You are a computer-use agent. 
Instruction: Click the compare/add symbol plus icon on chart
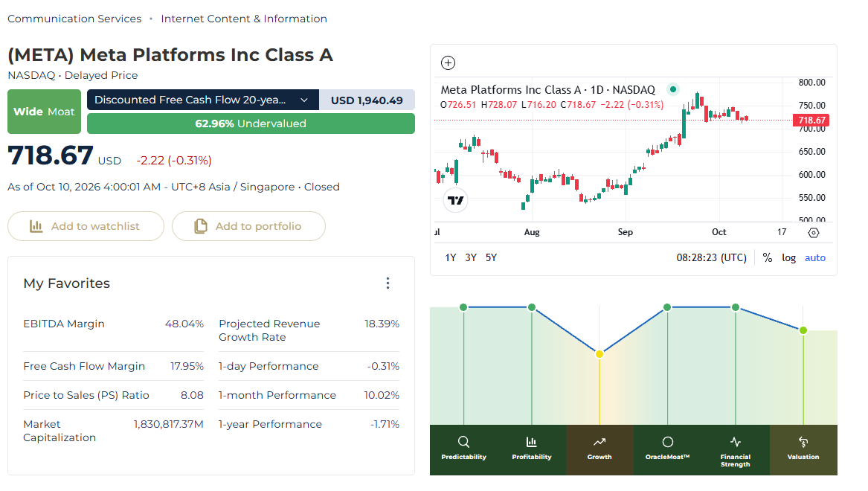[449, 63]
